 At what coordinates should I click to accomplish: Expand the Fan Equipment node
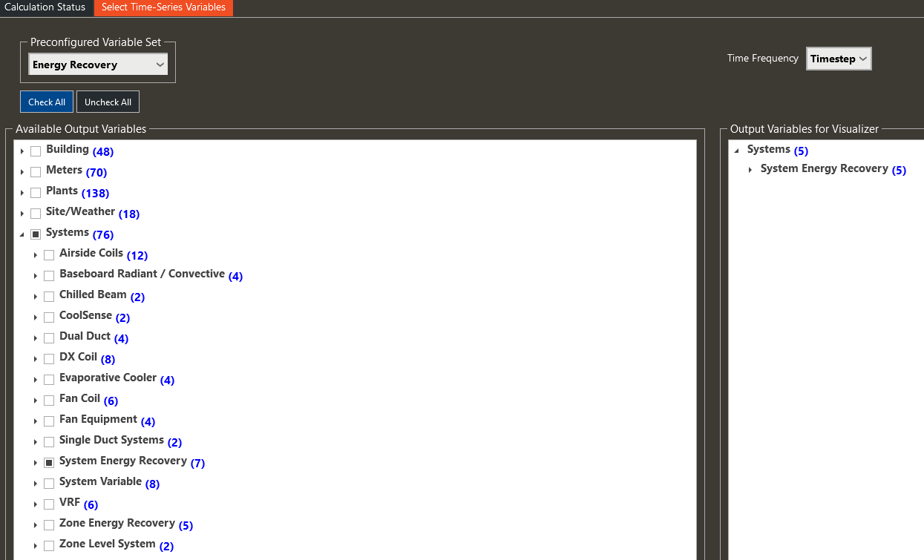[36, 421]
